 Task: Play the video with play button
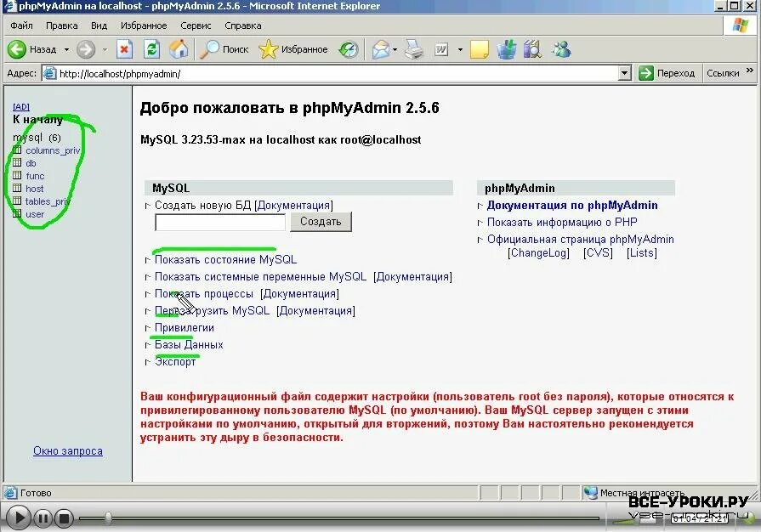18,518
